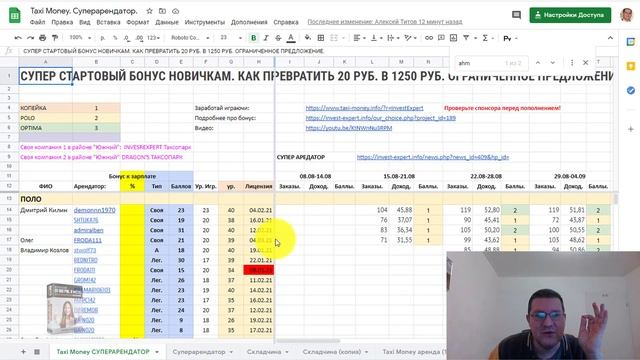This screenshot has width=640, height=360.
Task: Open the last edit history link
Action: (x=385, y=22)
